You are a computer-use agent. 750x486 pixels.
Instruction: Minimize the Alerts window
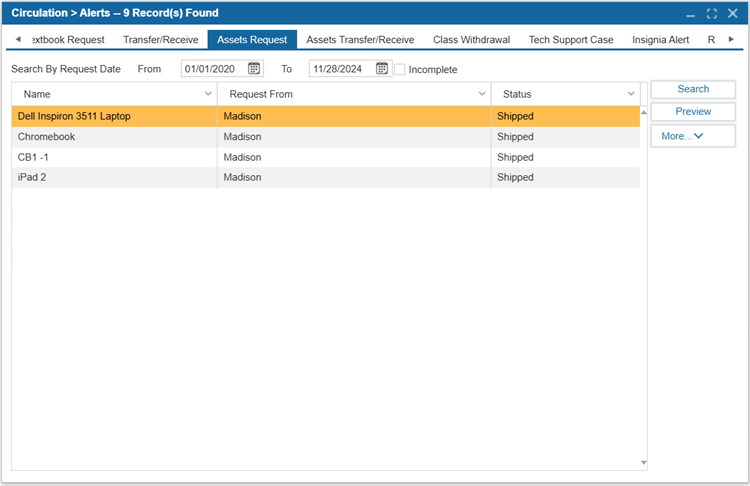(x=690, y=14)
